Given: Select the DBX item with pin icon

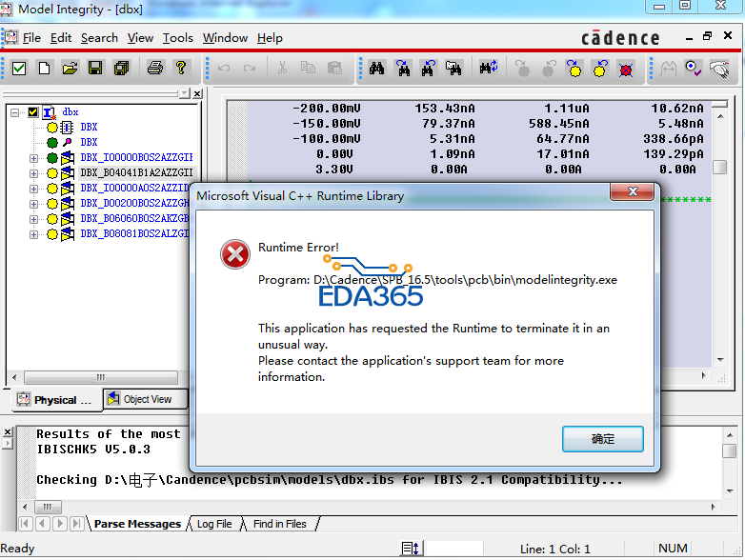Looking at the screenshot, I should click(x=89, y=143).
